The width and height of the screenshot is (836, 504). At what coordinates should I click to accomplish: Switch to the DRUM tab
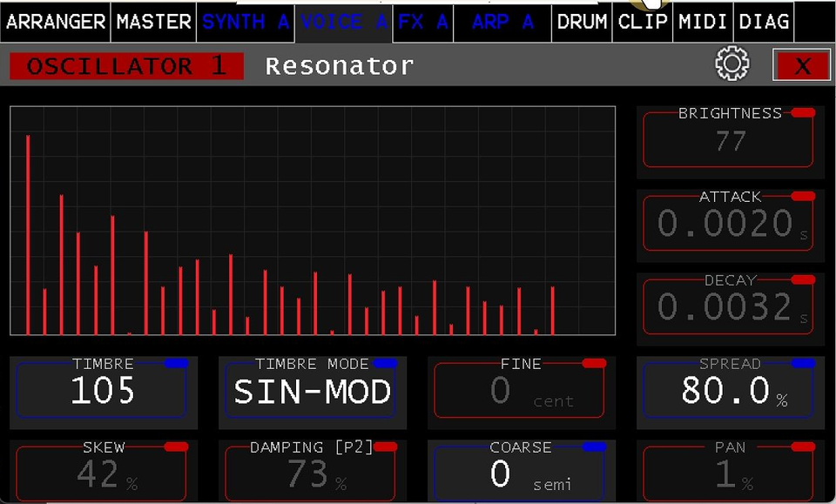(582, 22)
